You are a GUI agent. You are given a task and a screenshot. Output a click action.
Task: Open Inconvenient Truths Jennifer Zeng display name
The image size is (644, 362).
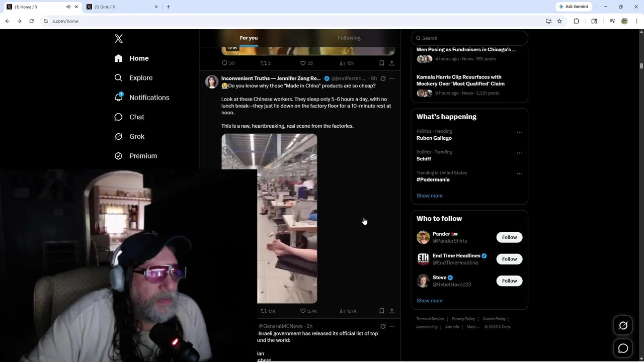pyautogui.click(x=271, y=78)
